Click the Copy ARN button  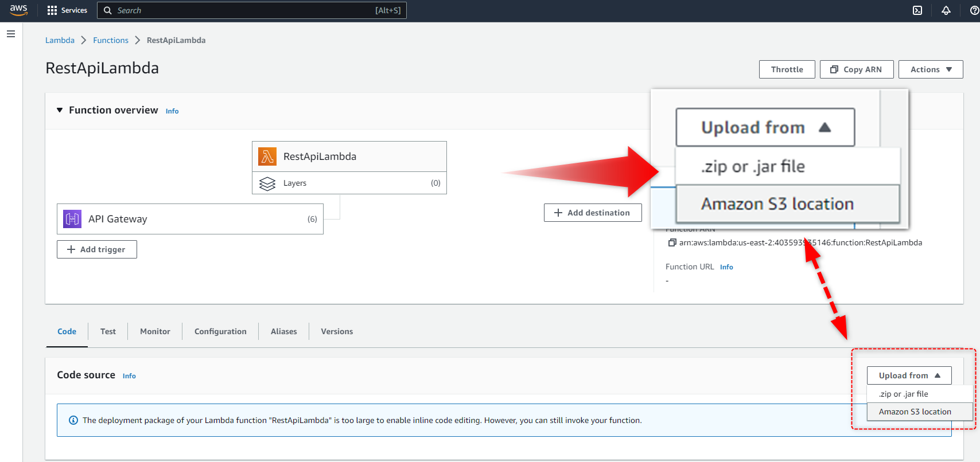(857, 69)
